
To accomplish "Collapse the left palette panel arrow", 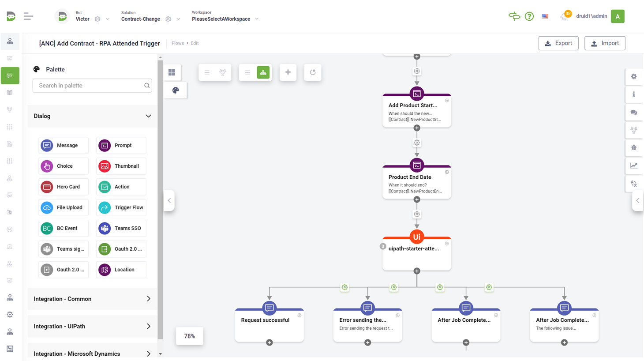I will 169,200.
